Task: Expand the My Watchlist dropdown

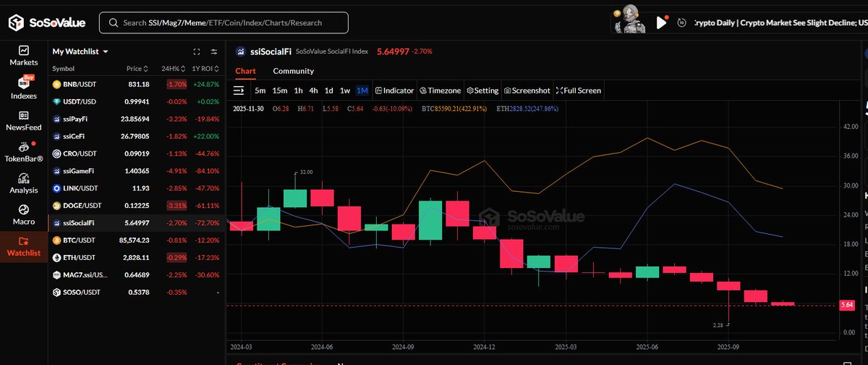Action: pyautogui.click(x=80, y=51)
